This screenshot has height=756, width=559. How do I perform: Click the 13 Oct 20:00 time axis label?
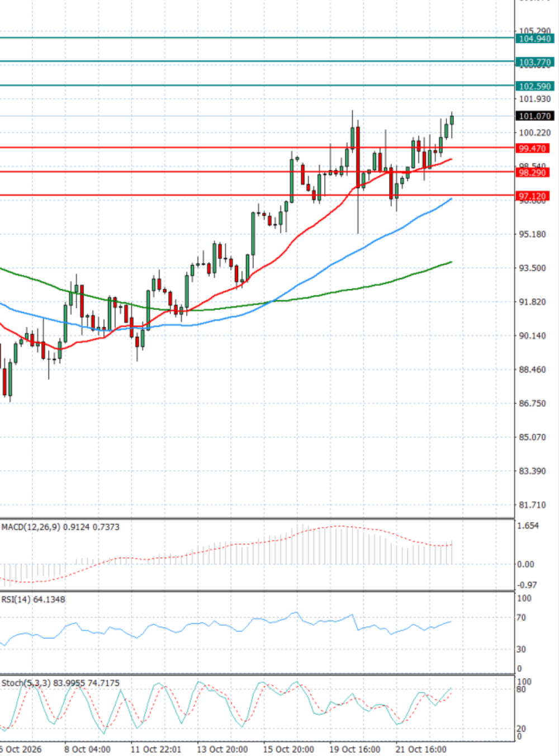222,749
